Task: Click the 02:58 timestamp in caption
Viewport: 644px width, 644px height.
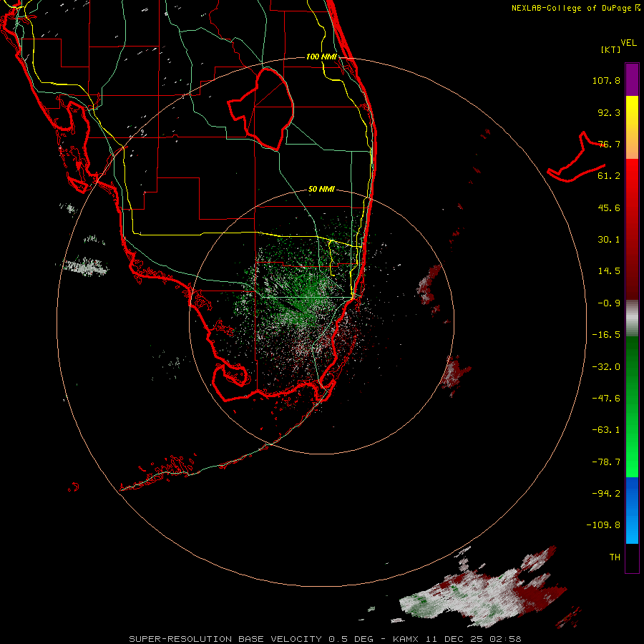Action: pos(507,639)
